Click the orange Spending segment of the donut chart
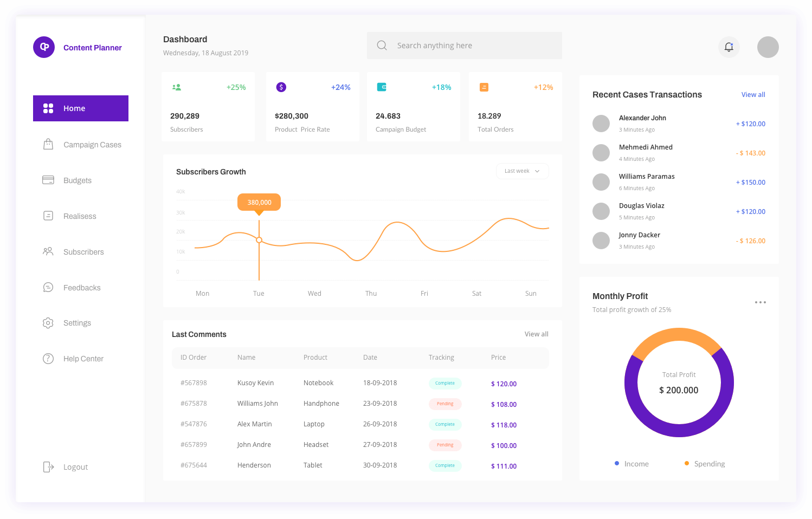This screenshot has width=812, height=519. (678, 335)
